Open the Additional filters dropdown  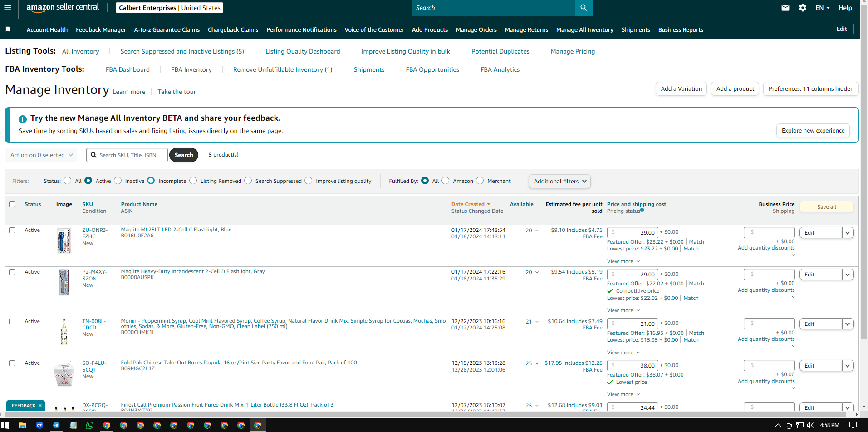[x=559, y=181]
